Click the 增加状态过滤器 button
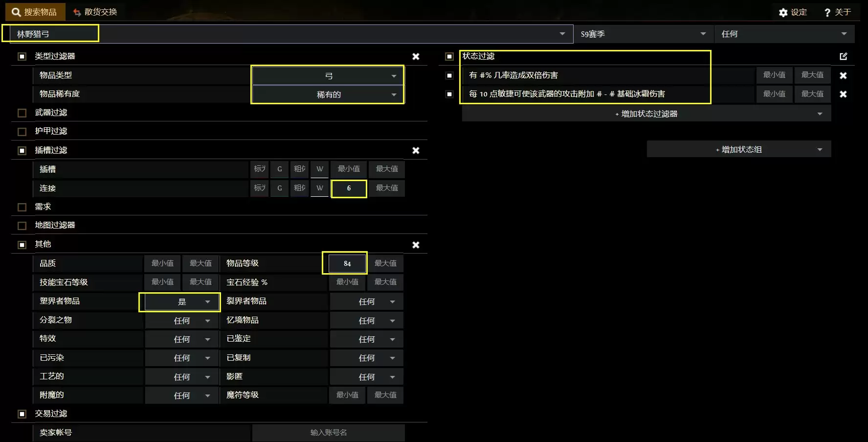Image resolution: width=868 pixels, height=442 pixels. coord(646,114)
